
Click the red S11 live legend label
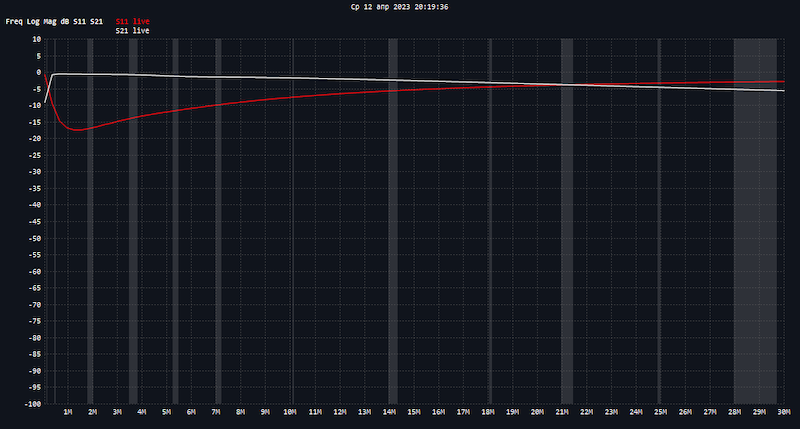[x=133, y=21]
